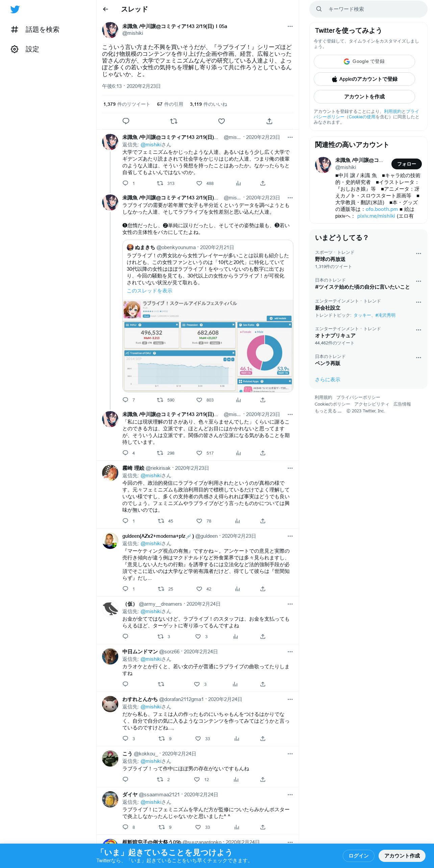Open 設定 in sidebar

(25, 49)
